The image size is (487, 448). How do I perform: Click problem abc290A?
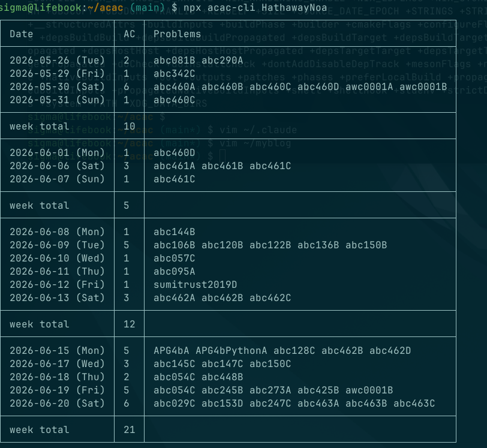(223, 60)
